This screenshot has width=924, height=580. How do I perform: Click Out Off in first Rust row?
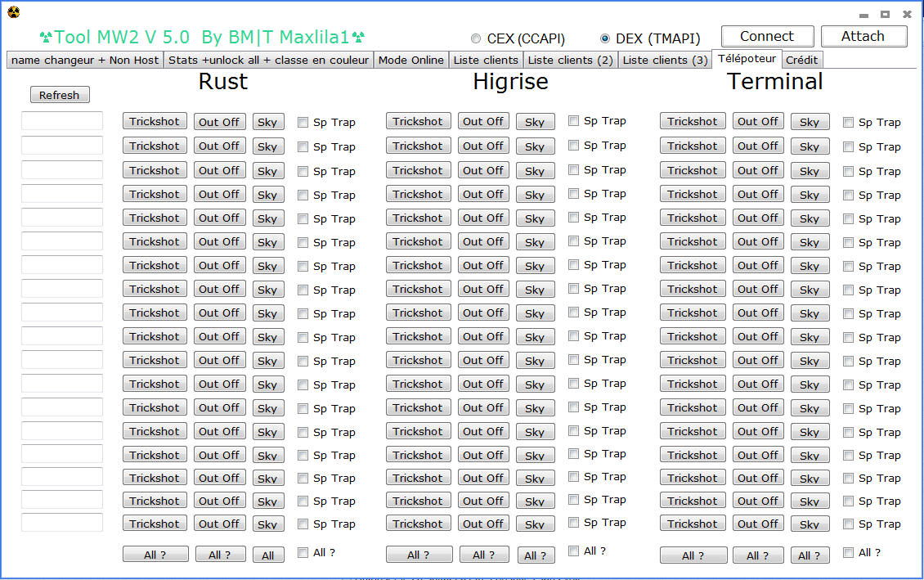click(x=219, y=122)
